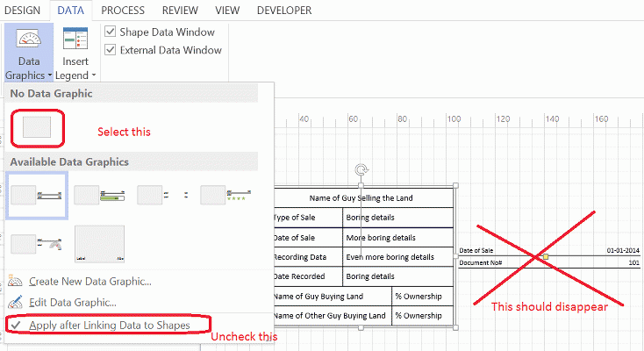Click the rotation handle above the table shape

click(x=360, y=169)
